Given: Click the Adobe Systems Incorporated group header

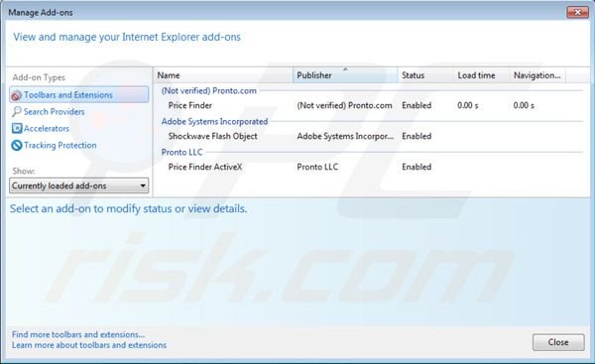Looking at the screenshot, I should click(214, 121).
